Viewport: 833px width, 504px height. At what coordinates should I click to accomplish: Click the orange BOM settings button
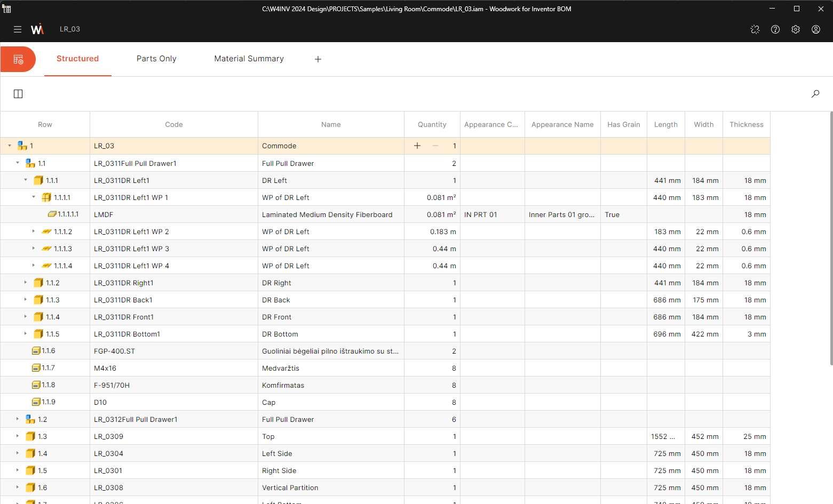(x=18, y=59)
